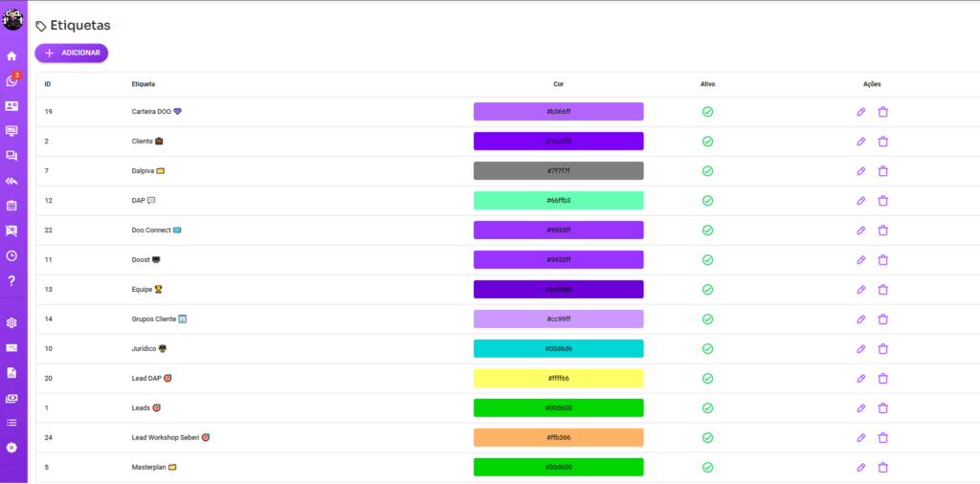The height and width of the screenshot is (484, 980).
Task: Toggle the active status of Equipe
Action: [707, 289]
